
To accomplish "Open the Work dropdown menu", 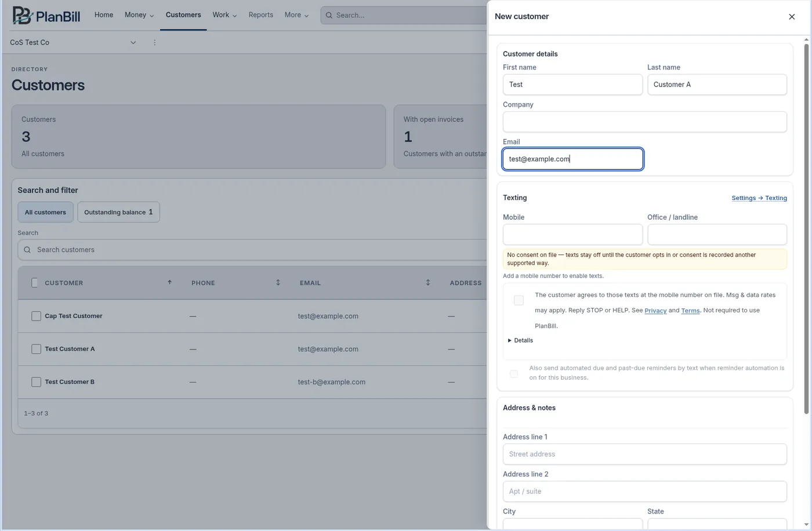I will (x=224, y=15).
